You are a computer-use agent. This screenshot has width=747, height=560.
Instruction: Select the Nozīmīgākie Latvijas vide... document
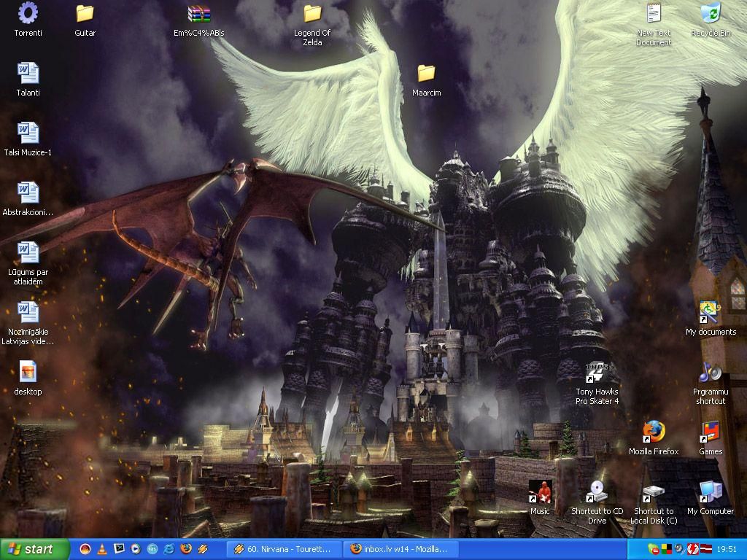point(28,323)
